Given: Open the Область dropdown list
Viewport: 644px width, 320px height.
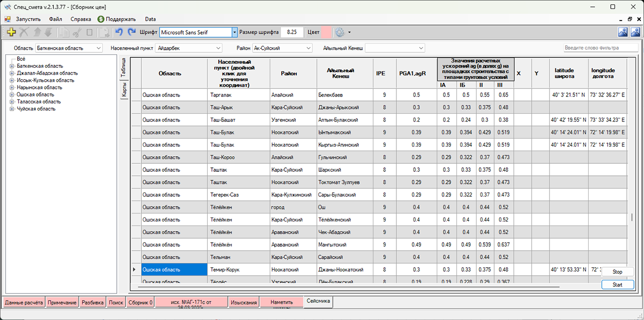Looking at the screenshot, I should (x=98, y=48).
